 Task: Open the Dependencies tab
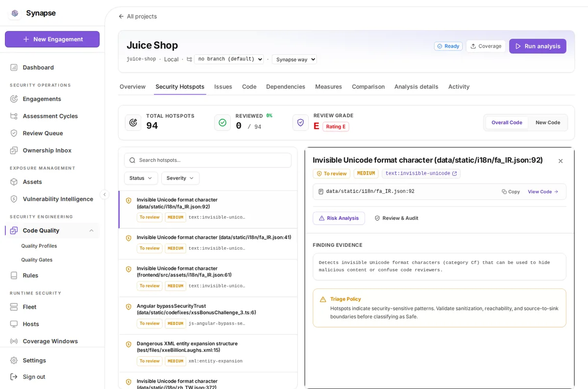[286, 86]
